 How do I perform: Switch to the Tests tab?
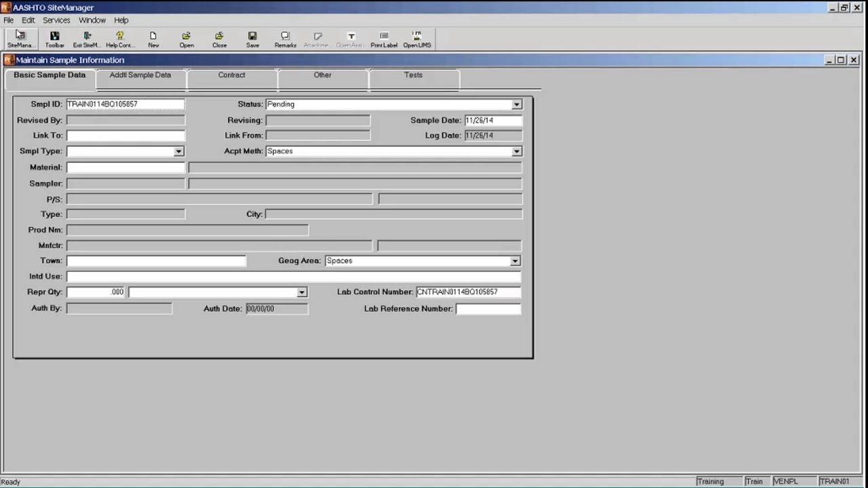(413, 75)
